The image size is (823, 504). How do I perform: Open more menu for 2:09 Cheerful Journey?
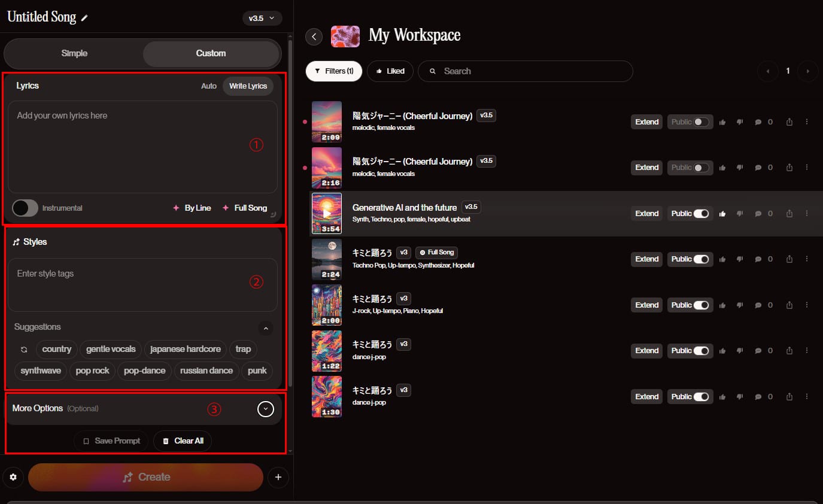(807, 122)
